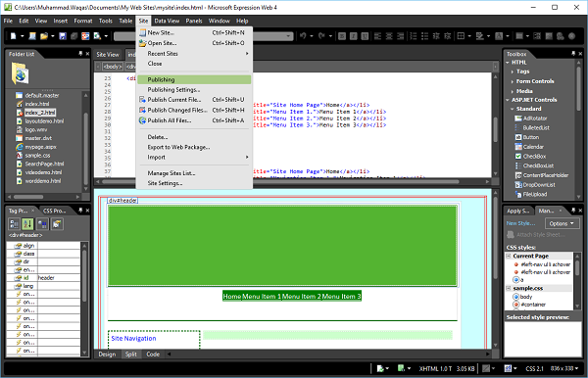The height and width of the screenshot is (378, 588).
Task: Toggle Italic formatting in toolbar
Action: coord(353,36)
